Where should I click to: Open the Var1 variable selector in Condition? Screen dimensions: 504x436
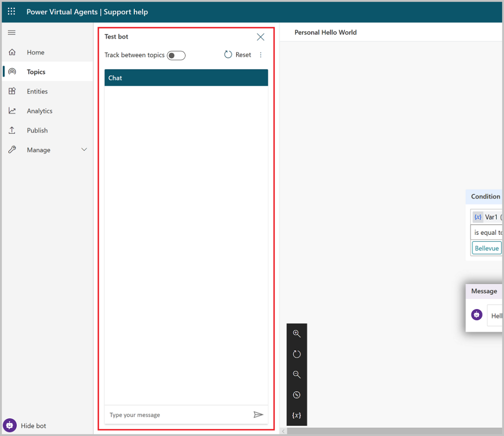pos(490,217)
